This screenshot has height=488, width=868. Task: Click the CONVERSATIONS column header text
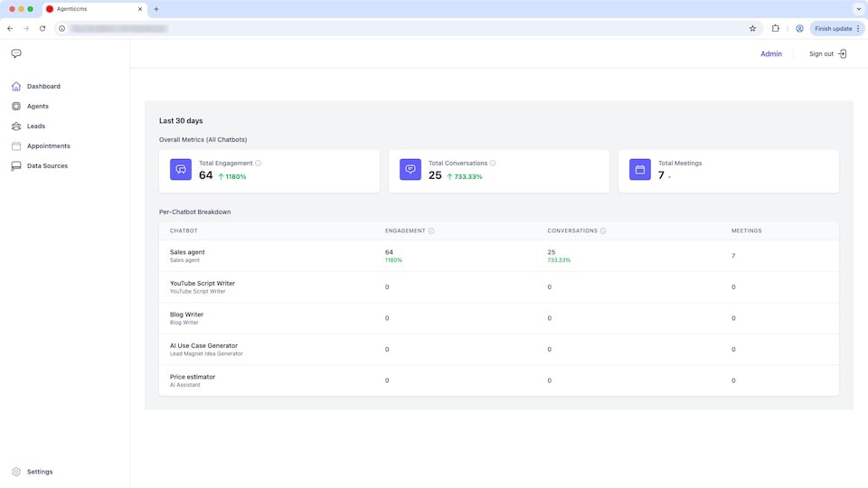(x=572, y=230)
